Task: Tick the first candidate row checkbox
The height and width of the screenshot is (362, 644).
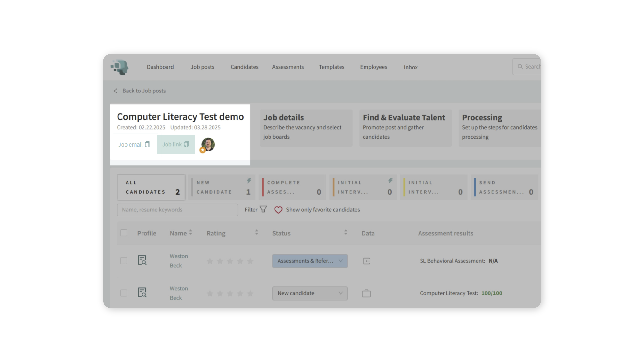Action: point(123,261)
